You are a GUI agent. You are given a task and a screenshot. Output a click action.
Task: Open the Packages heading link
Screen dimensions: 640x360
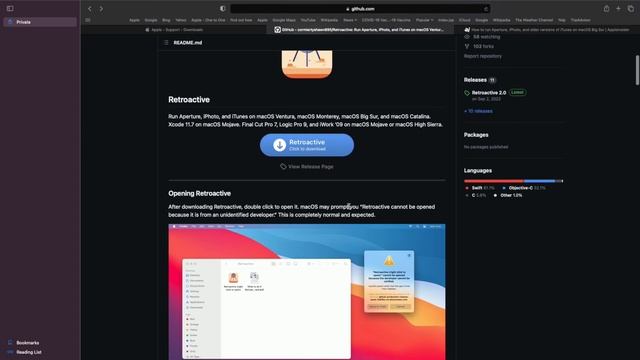[476, 135]
